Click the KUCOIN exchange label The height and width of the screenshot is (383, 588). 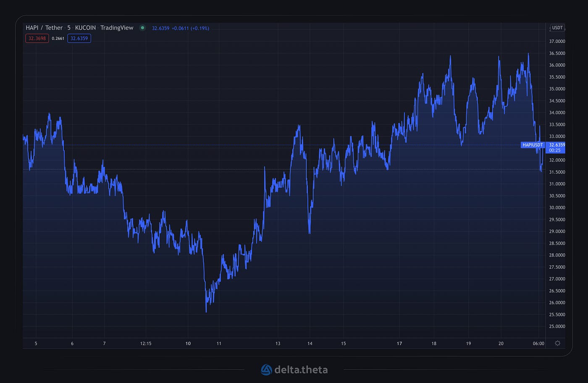point(85,28)
